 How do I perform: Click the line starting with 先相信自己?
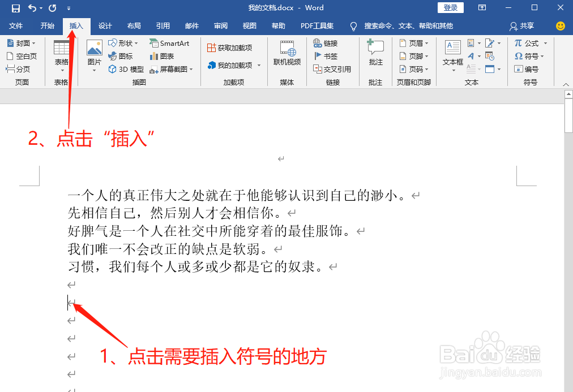point(175,213)
